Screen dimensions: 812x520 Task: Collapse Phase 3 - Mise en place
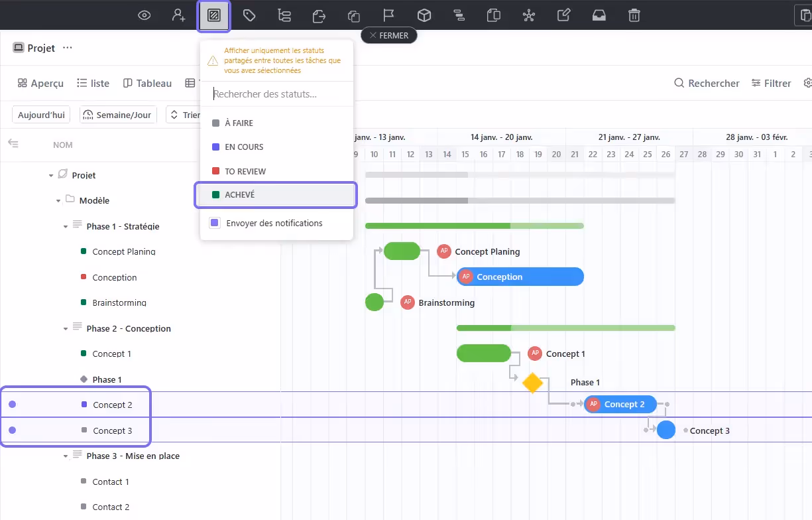pos(64,456)
